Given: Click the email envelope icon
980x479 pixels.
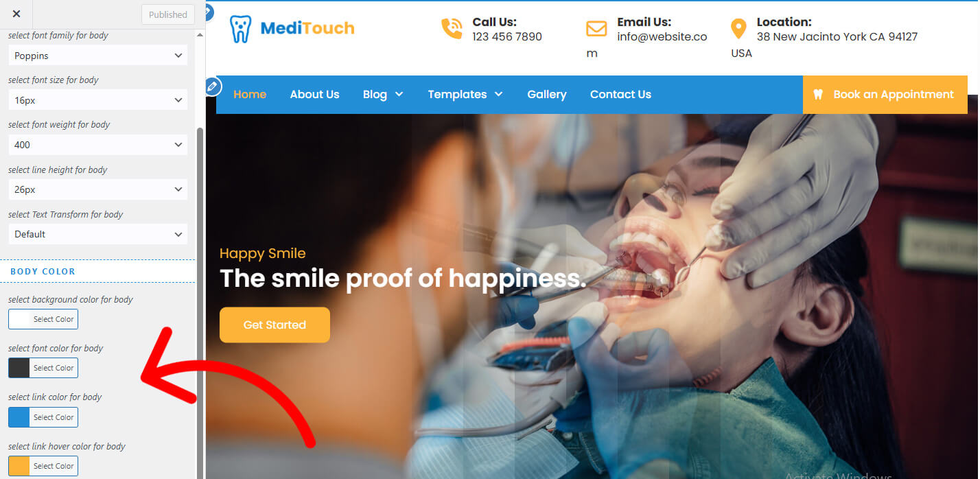Looking at the screenshot, I should point(596,29).
